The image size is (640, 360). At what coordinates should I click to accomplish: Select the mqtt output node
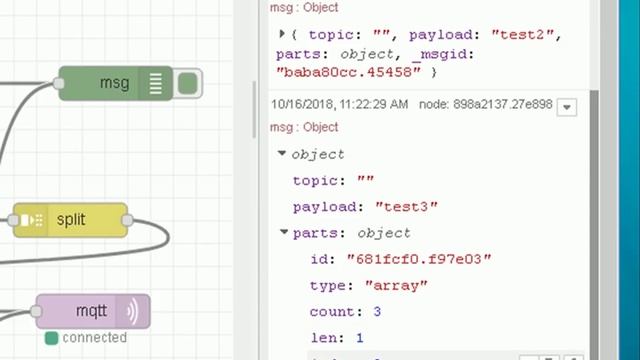pyautogui.click(x=93, y=311)
